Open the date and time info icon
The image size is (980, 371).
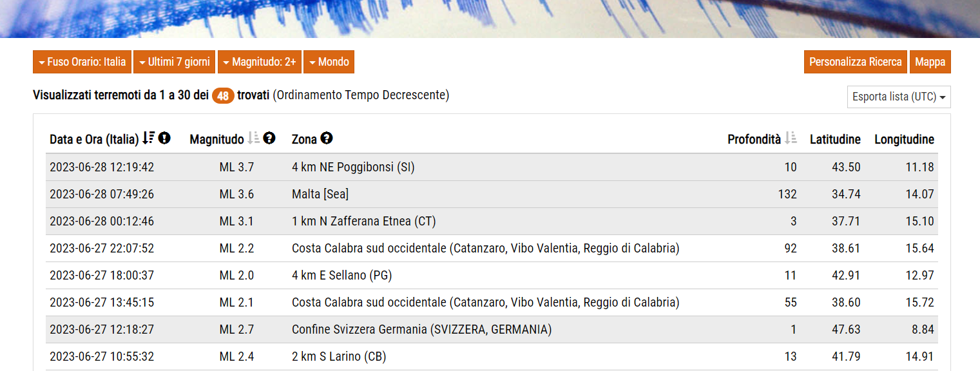coord(164,138)
